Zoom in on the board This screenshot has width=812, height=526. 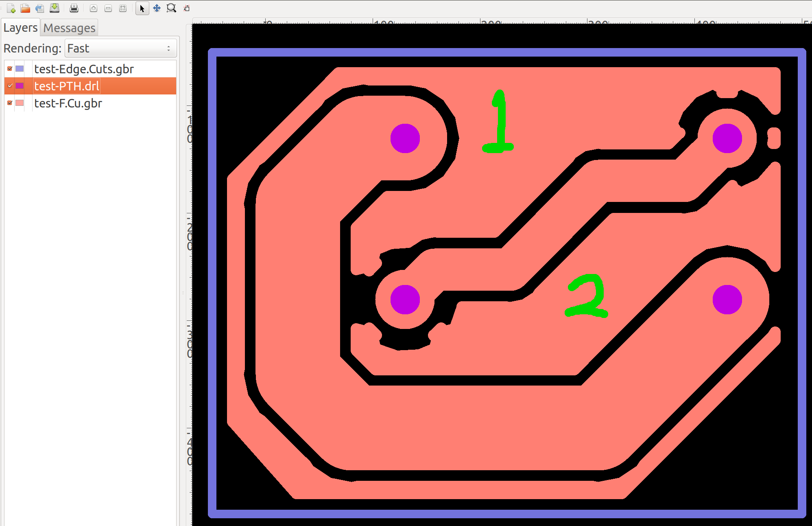coord(93,8)
